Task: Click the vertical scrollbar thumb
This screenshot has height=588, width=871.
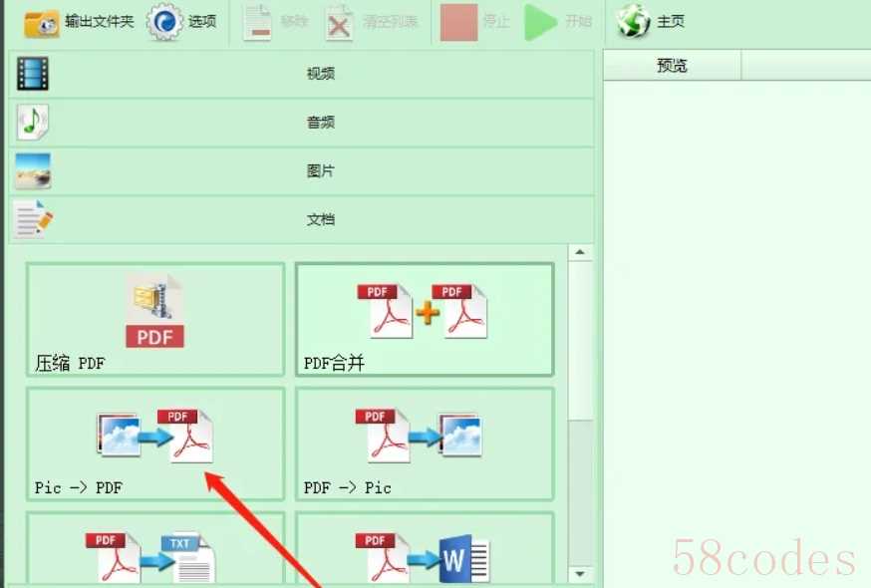Action: 580,341
